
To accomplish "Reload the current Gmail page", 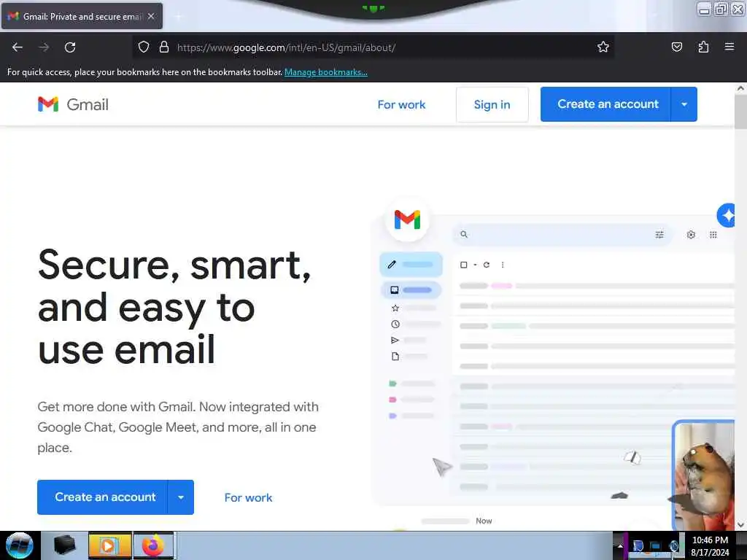I will [x=70, y=47].
